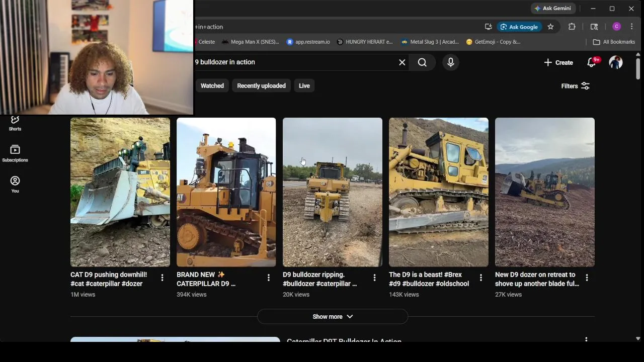Open the All Bookmarks folder
This screenshot has width=644, height=362.
point(614,42)
